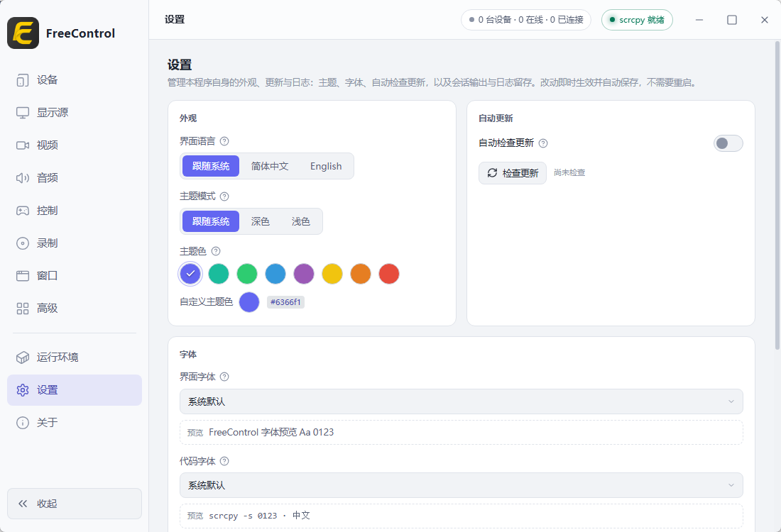
Task: Click the double-chevron collapse icon
Action: [23, 504]
